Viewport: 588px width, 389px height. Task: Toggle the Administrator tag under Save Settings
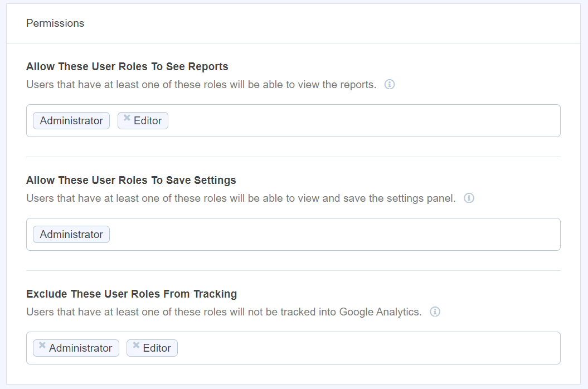tap(71, 234)
